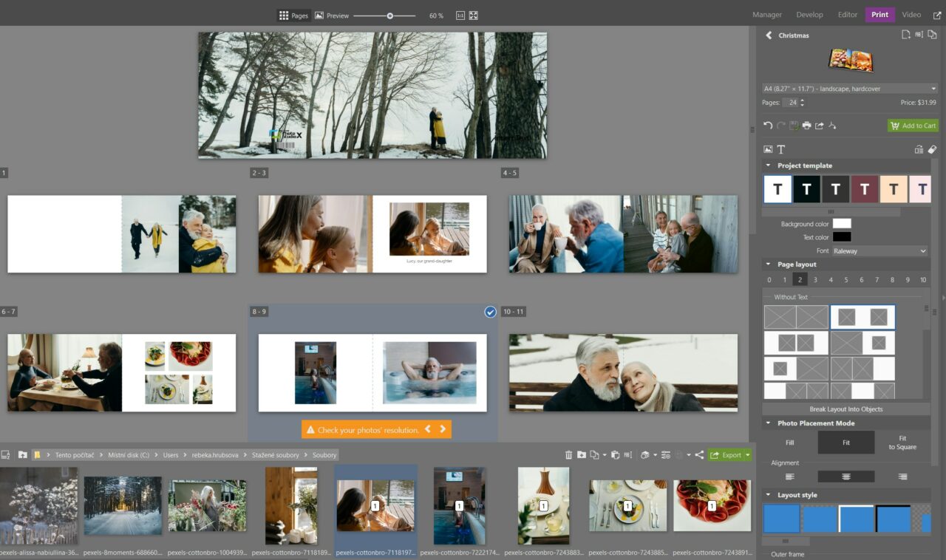Collapse the Layout style section

(x=768, y=495)
